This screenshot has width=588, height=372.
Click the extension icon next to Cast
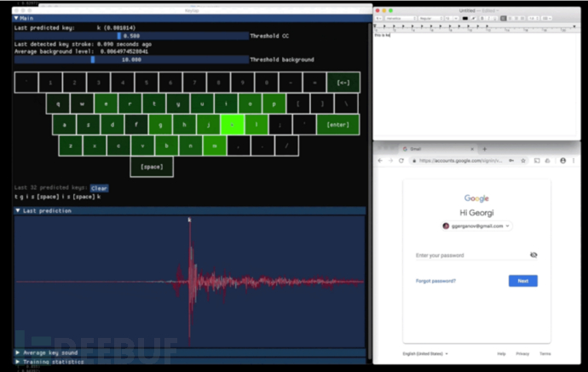547,161
